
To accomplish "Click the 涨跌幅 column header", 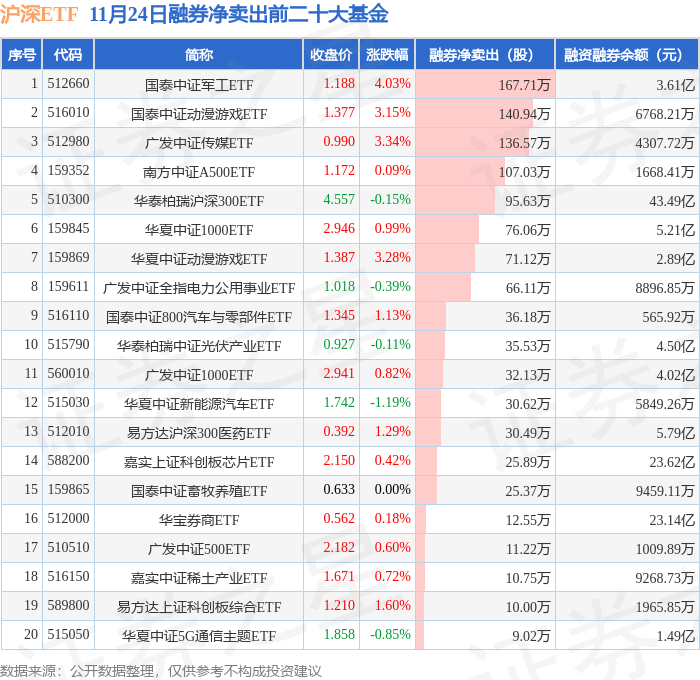I will [387, 55].
